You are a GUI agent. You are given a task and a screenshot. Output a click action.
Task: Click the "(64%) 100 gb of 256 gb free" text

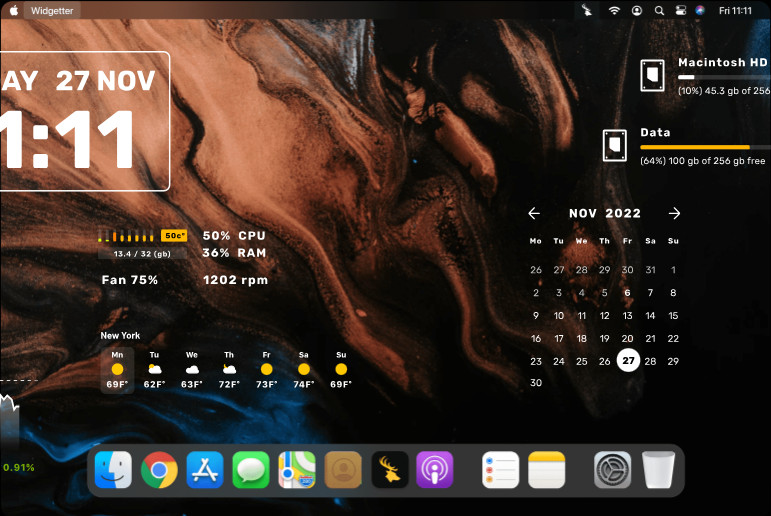coord(703,161)
